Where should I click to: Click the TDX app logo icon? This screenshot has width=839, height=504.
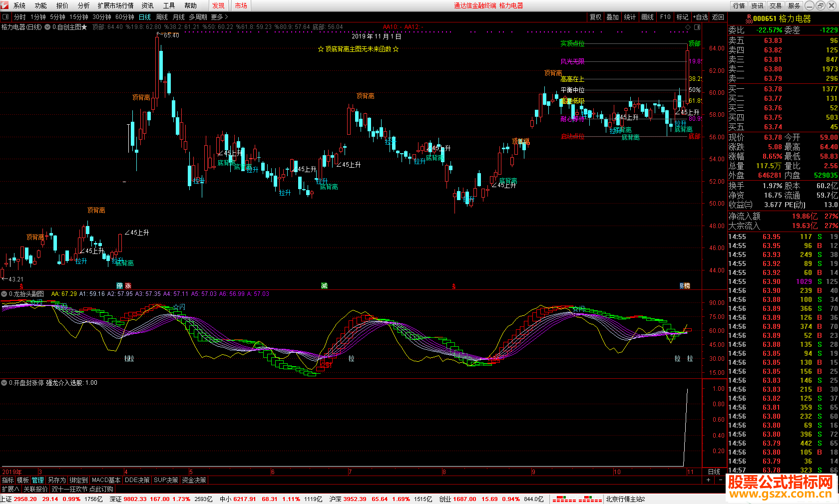[4, 5]
